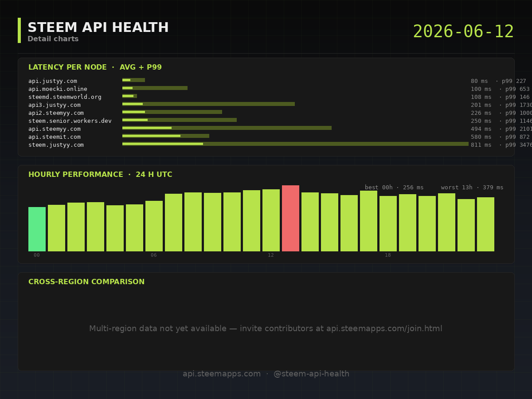Click the latency bar for api3.justyy.com

(208, 104)
